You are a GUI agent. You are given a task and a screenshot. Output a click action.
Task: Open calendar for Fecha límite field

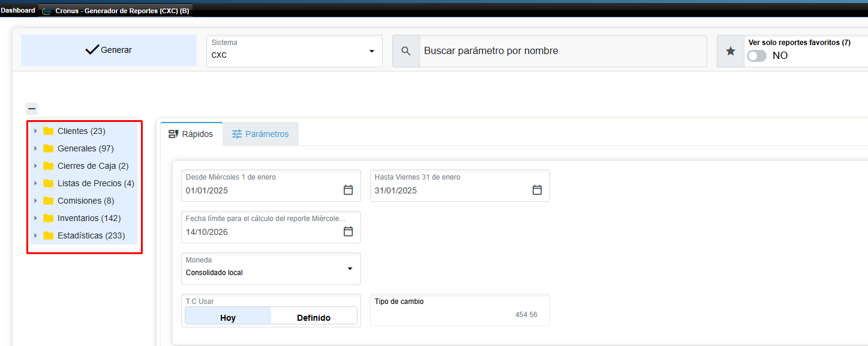point(348,231)
